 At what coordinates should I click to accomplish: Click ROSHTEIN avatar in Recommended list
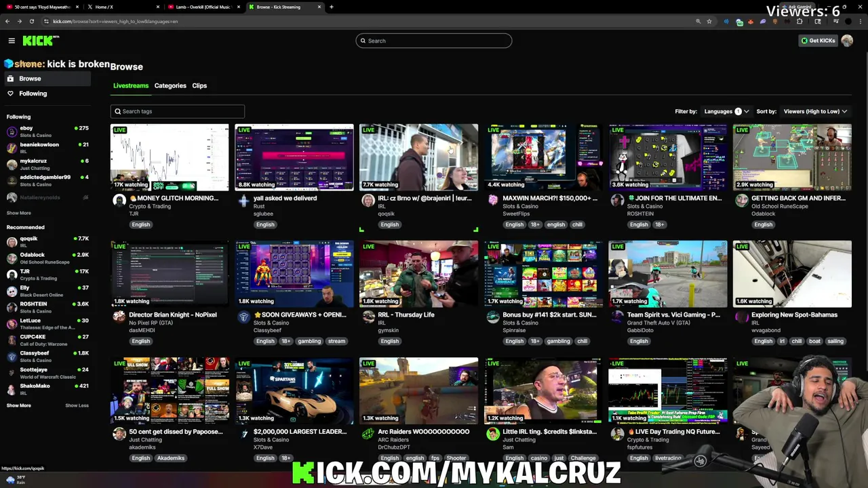(x=12, y=308)
